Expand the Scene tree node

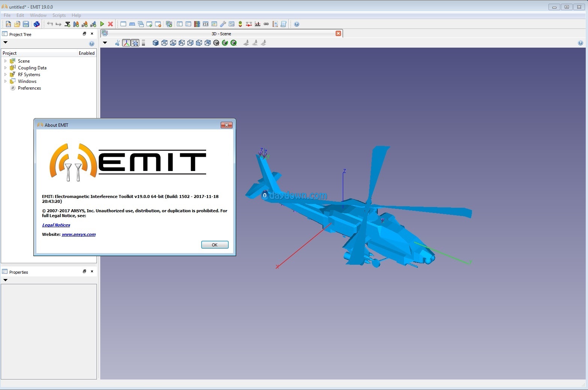[5, 61]
